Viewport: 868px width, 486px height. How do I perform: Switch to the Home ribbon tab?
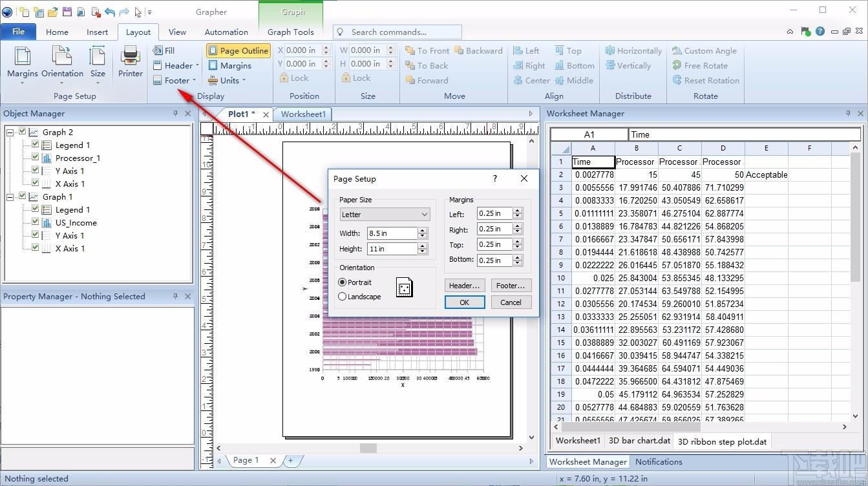click(x=57, y=32)
